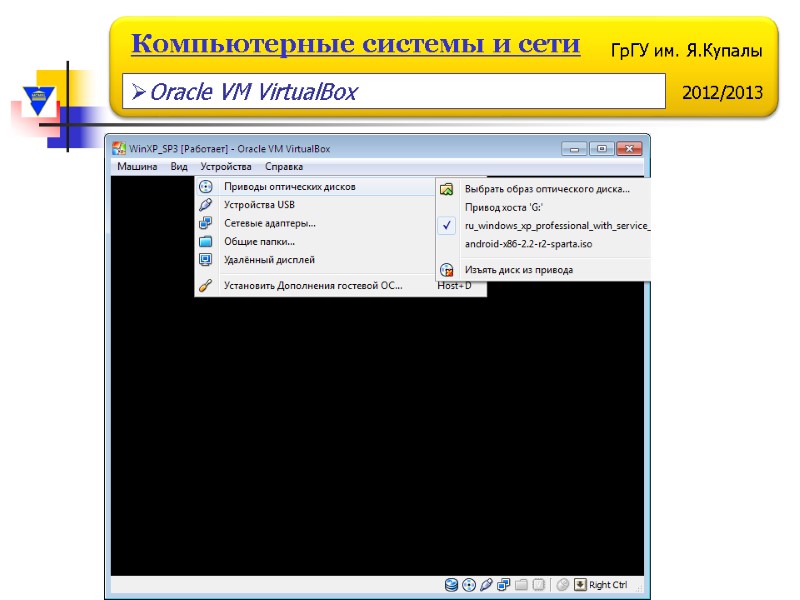
Task: Click the Host+D shortcut label
Action: click(454, 286)
